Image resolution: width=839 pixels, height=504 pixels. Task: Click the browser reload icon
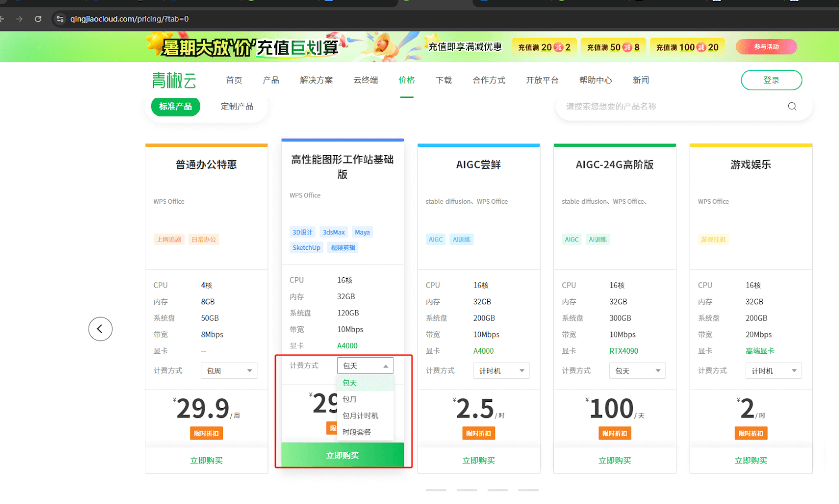click(x=38, y=19)
